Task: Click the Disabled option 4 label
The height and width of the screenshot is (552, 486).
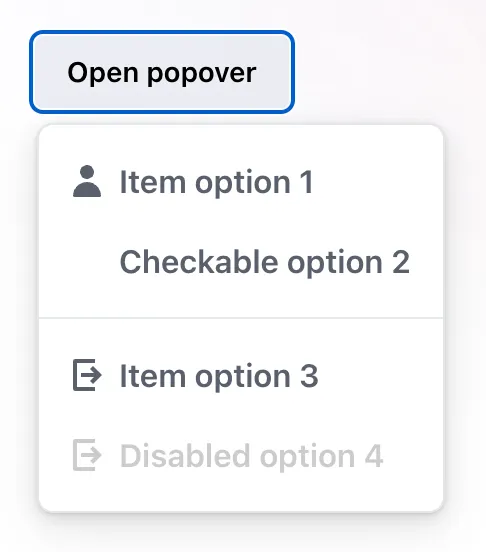Action: (x=251, y=456)
